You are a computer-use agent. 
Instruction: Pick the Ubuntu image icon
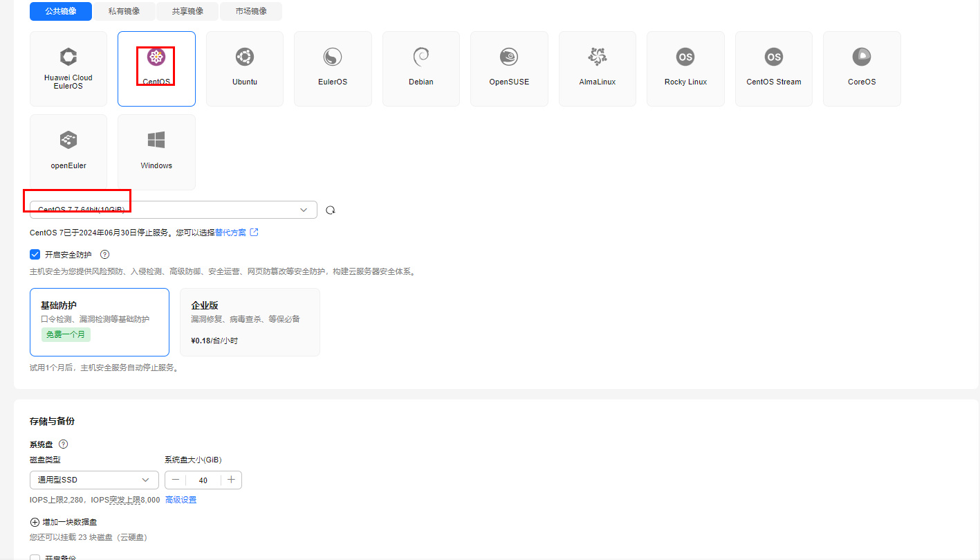tap(245, 57)
